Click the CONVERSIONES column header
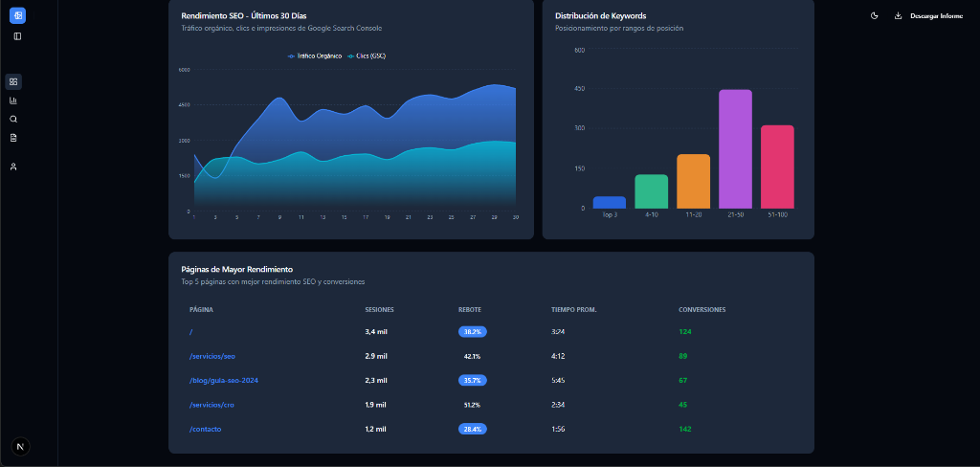Image resolution: width=980 pixels, height=467 pixels. (x=702, y=310)
